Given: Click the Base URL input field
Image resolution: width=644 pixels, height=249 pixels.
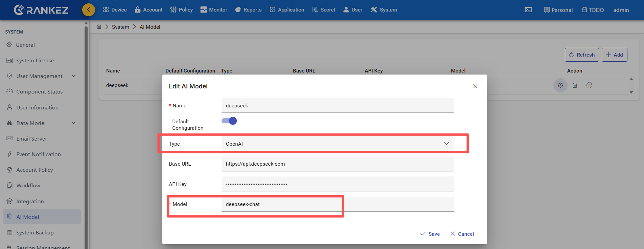Looking at the screenshot, I should [338, 164].
